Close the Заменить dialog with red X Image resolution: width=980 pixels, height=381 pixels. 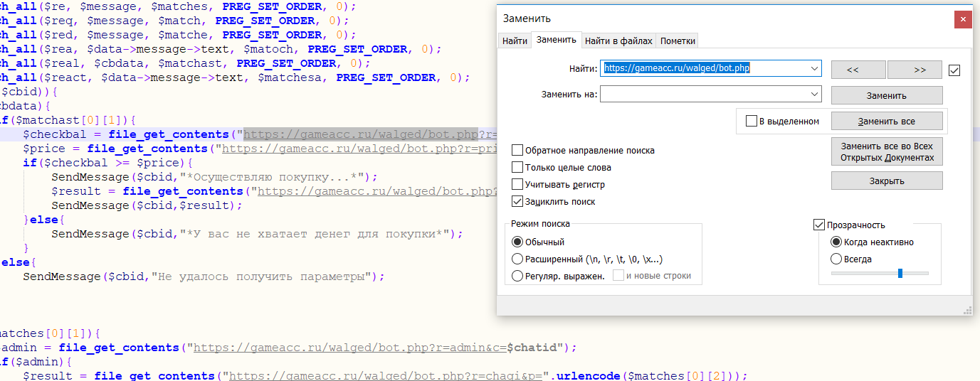964,18
